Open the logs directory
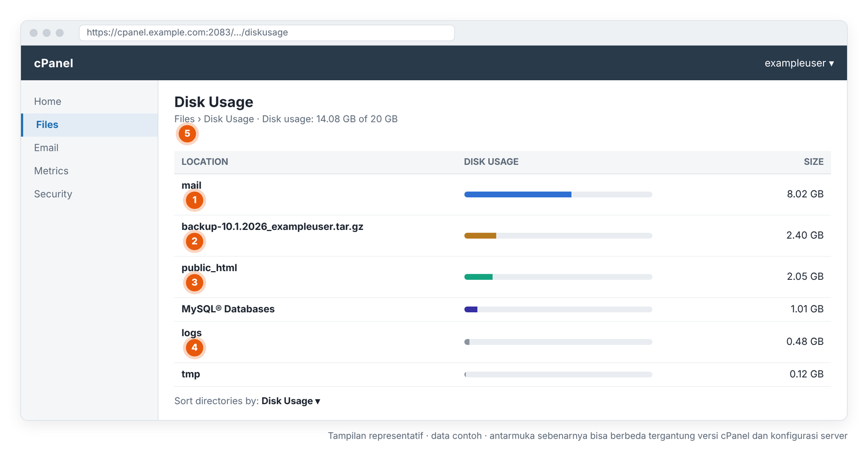 pyautogui.click(x=192, y=333)
